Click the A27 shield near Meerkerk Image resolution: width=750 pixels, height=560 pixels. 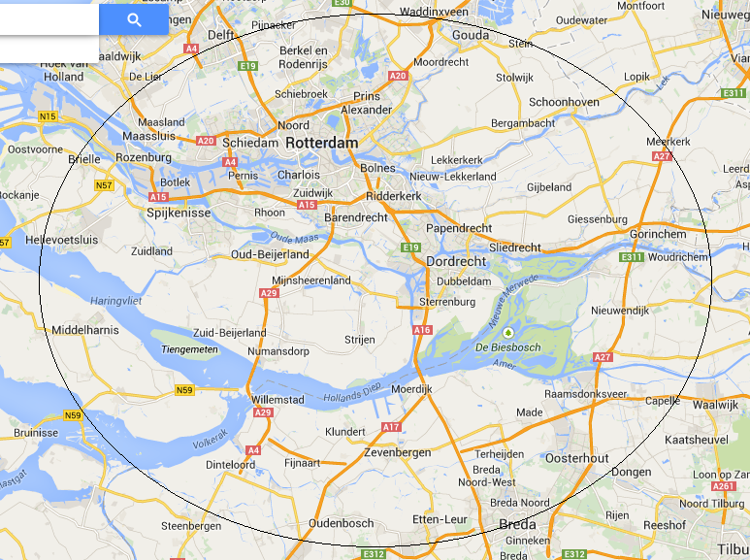pos(663,156)
